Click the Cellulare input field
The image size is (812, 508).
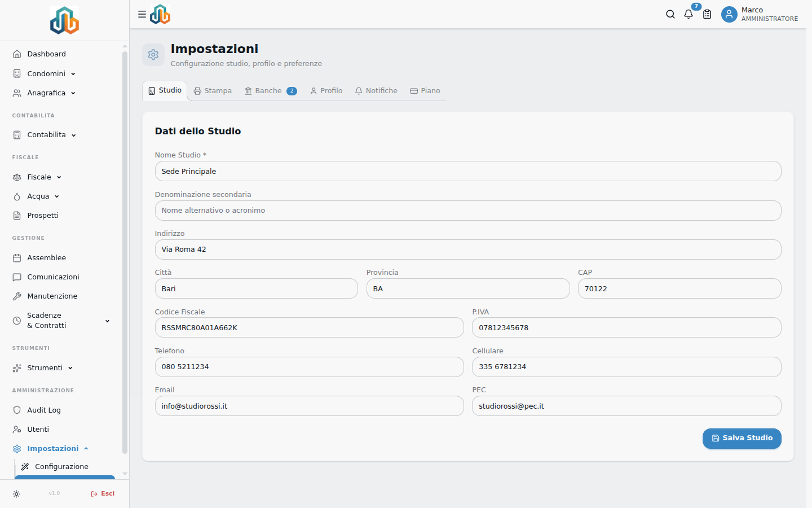click(x=626, y=367)
